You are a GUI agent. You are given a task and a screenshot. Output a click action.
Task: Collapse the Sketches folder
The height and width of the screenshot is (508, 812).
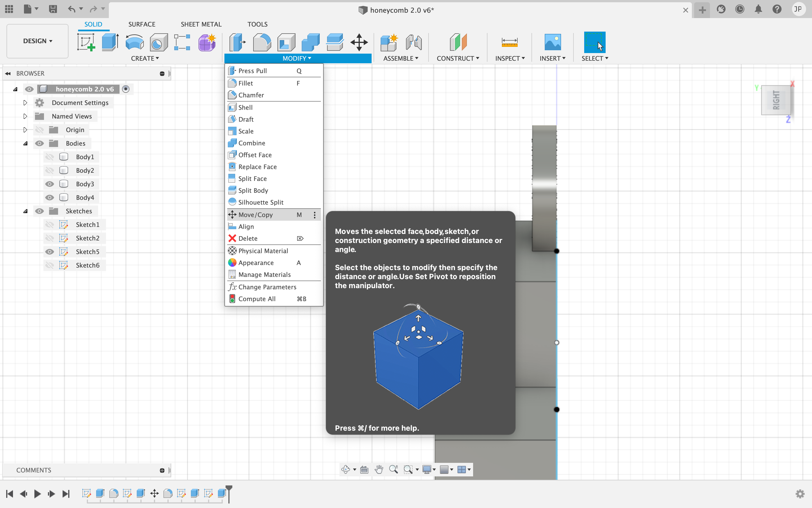pos(25,211)
